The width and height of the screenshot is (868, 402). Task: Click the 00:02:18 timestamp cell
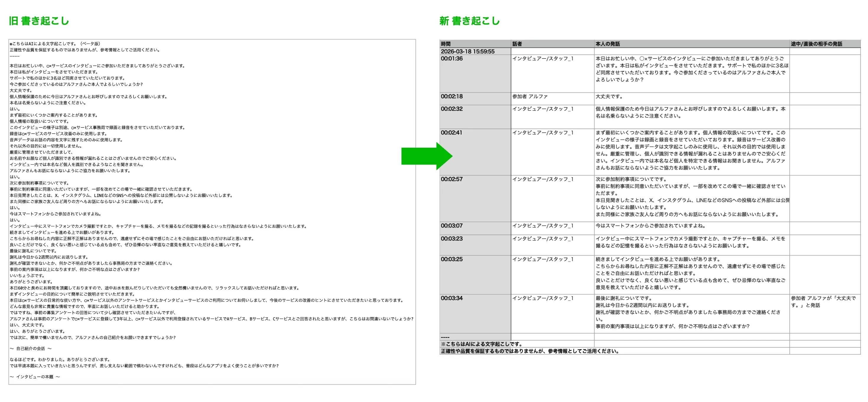pyautogui.click(x=451, y=96)
